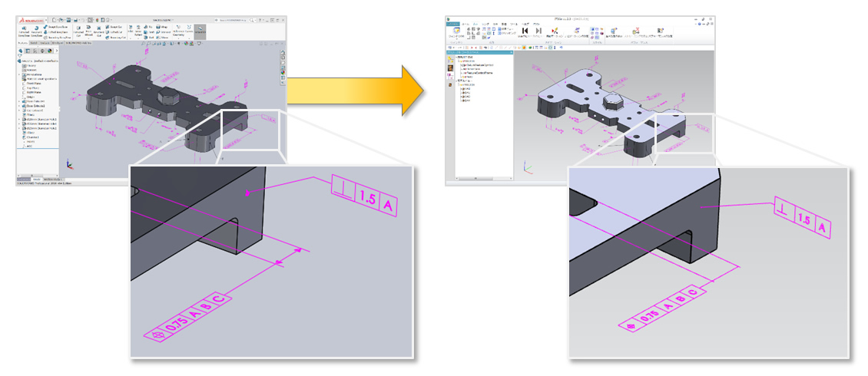Close the right application's tree panel
The height and width of the screenshot is (376, 868).
coord(511,53)
